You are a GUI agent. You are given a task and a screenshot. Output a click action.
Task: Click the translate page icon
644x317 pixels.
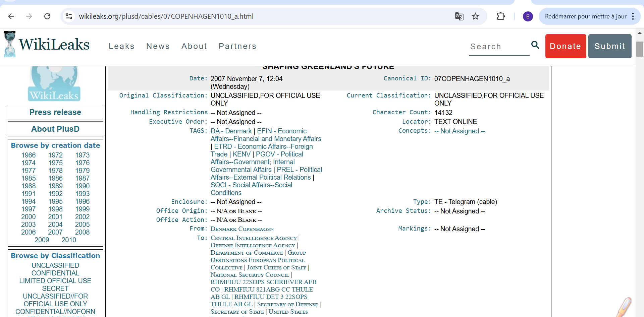coord(459,16)
